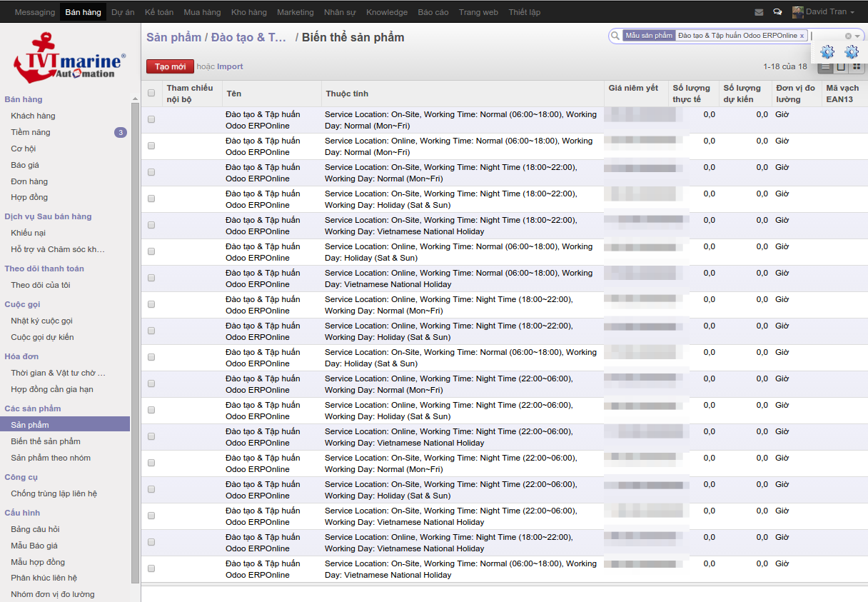Switch to form view

pos(842,66)
